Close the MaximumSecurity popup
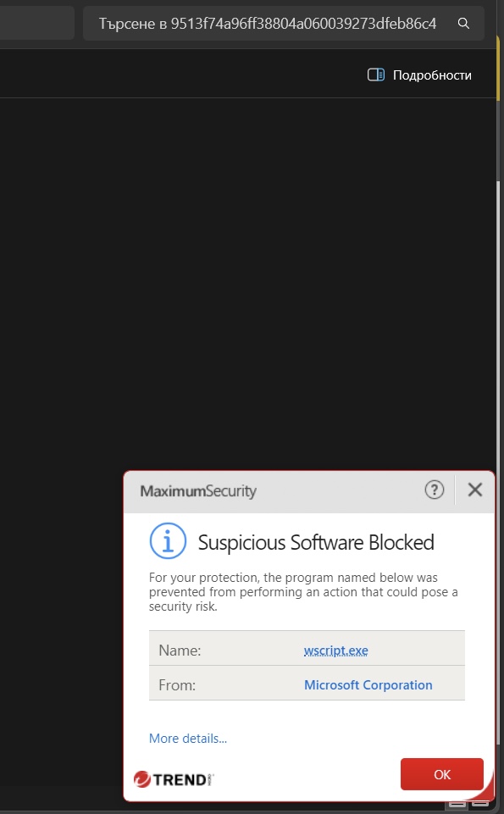This screenshot has width=504, height=814. point(475,490)
